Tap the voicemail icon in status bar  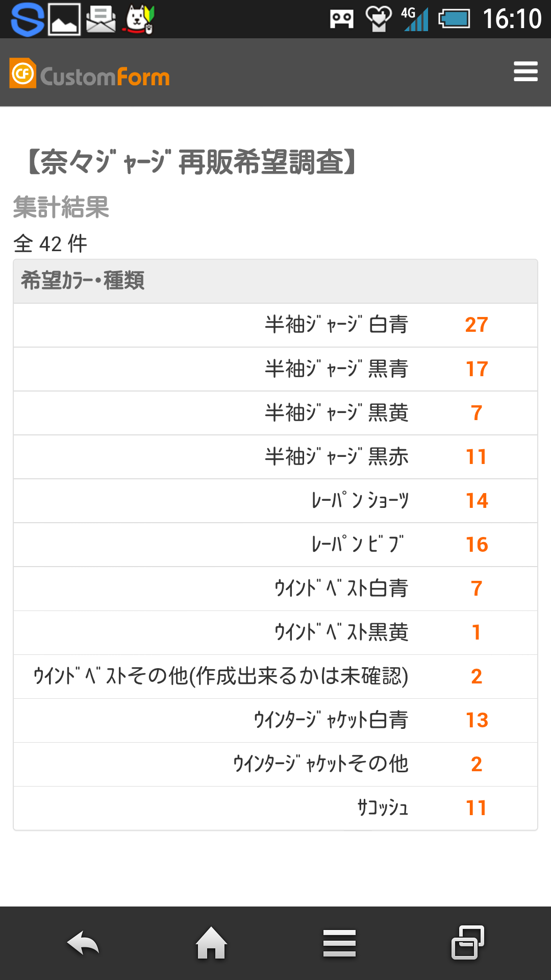click(342, 19)
